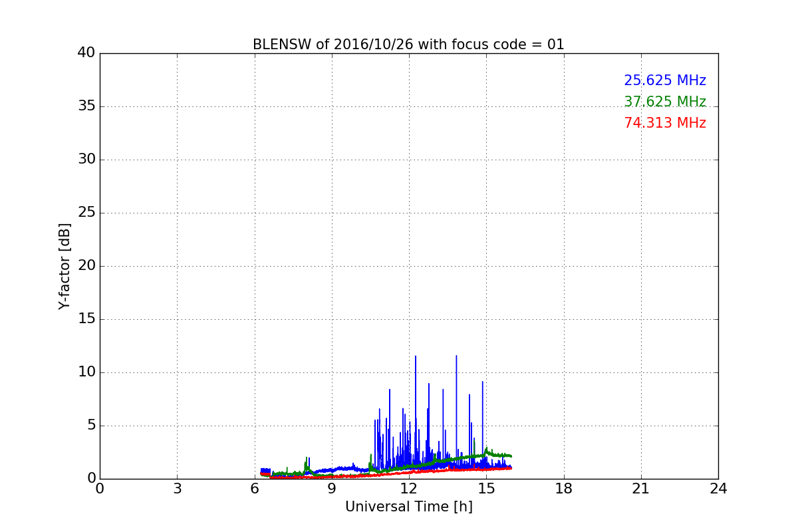Click y-axis tick label '30'
This screenshot has width=798, height=532.
point(87,160)
